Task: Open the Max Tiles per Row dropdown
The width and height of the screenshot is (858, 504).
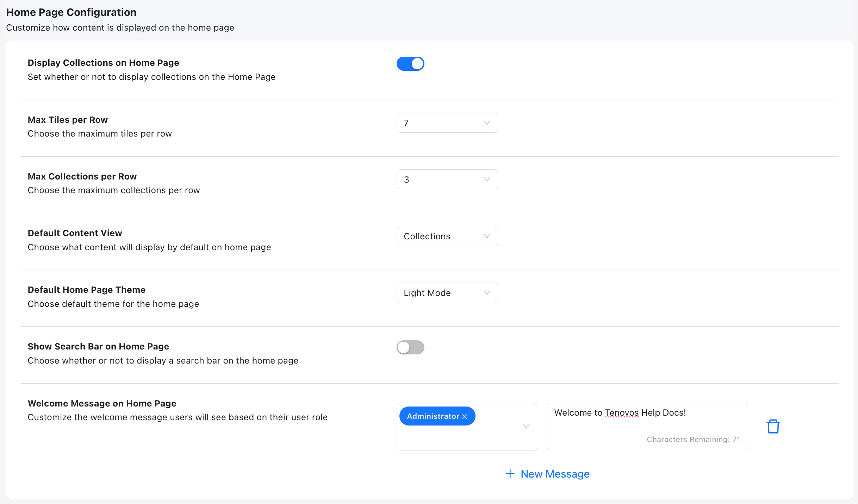Action: tap(440, 123)
